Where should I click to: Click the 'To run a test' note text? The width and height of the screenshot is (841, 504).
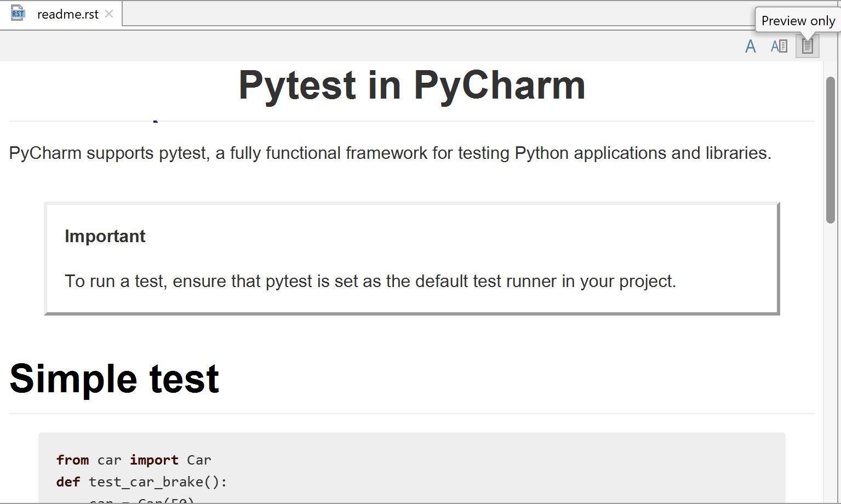point(370,281)
